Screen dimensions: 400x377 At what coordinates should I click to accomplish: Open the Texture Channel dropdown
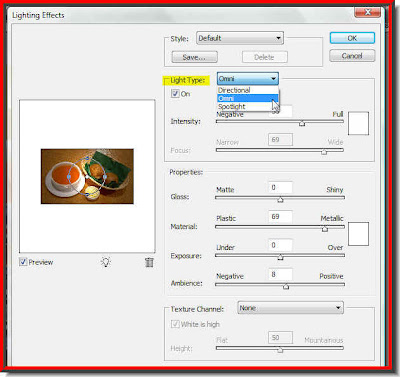[x=290, y=308]
